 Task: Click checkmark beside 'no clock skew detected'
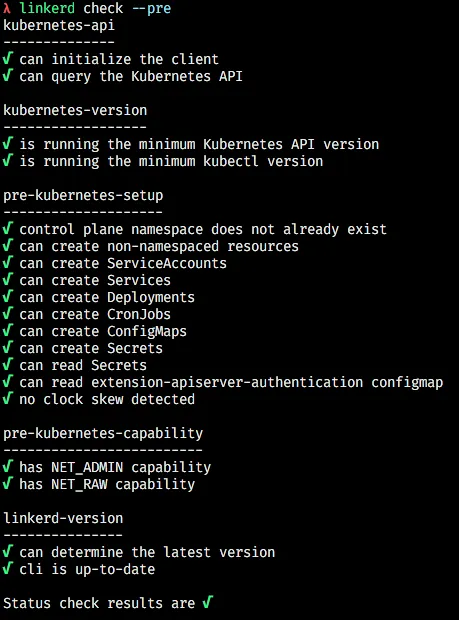[8, 399]
